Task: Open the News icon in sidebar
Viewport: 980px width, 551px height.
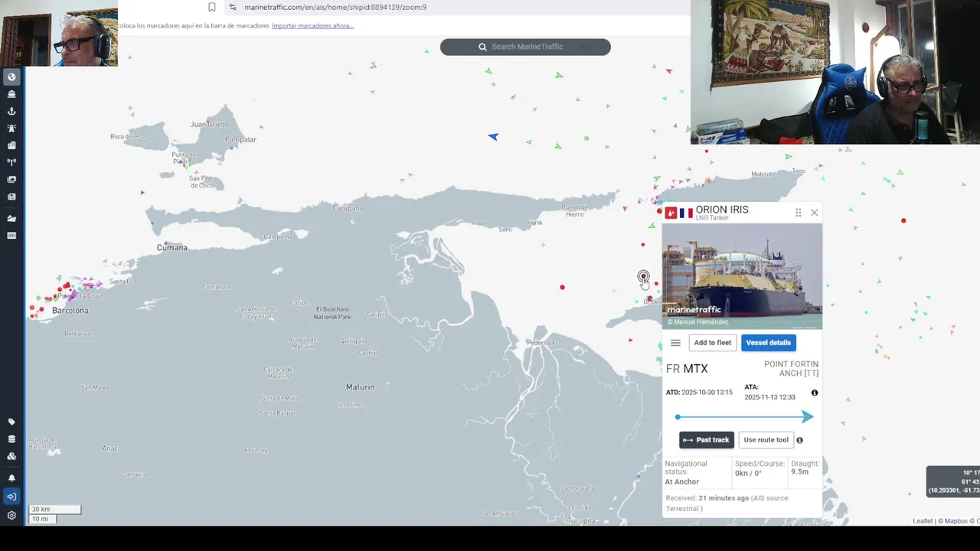Action: click(x=11, y=197)
